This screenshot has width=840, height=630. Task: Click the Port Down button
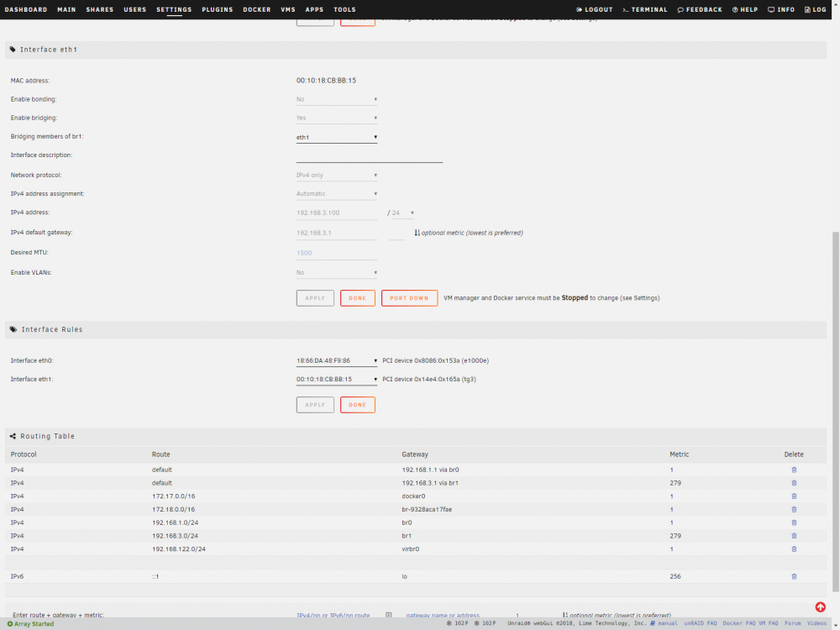pos(409,298)
